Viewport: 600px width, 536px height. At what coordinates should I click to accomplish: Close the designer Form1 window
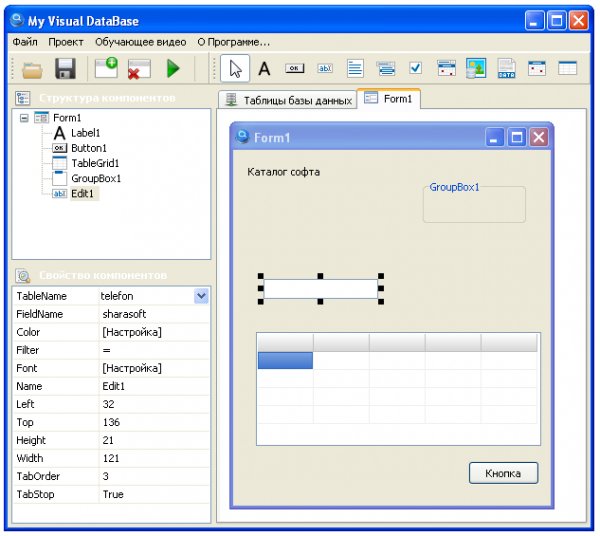point(539,137)
